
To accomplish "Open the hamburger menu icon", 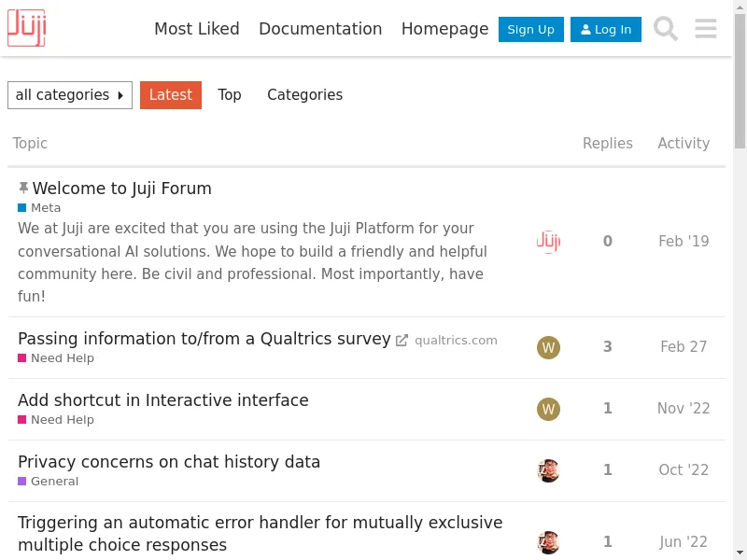I will [x=706, y=29].
